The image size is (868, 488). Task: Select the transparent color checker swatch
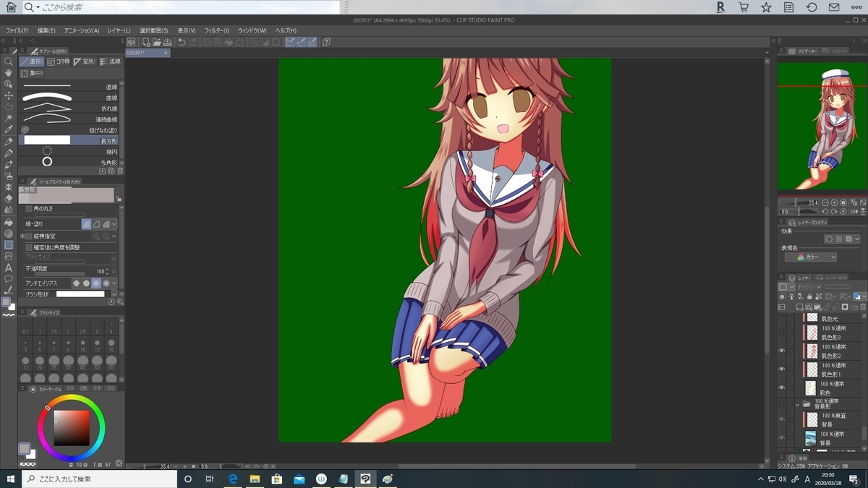point(27,463)
